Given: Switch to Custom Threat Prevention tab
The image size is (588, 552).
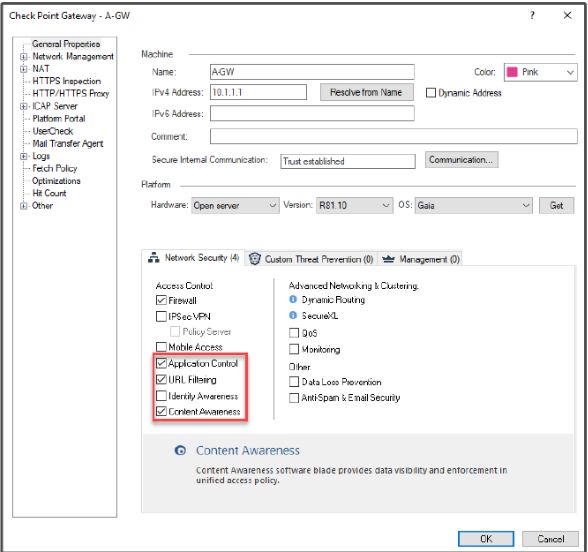Looking at the screenshot, I should click(x=312, y=259).
